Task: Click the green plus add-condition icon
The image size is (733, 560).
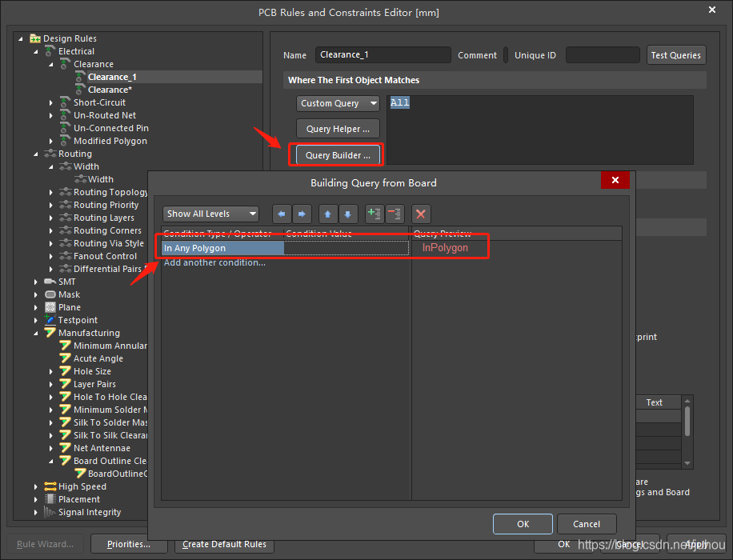Action: coord(375,214)
